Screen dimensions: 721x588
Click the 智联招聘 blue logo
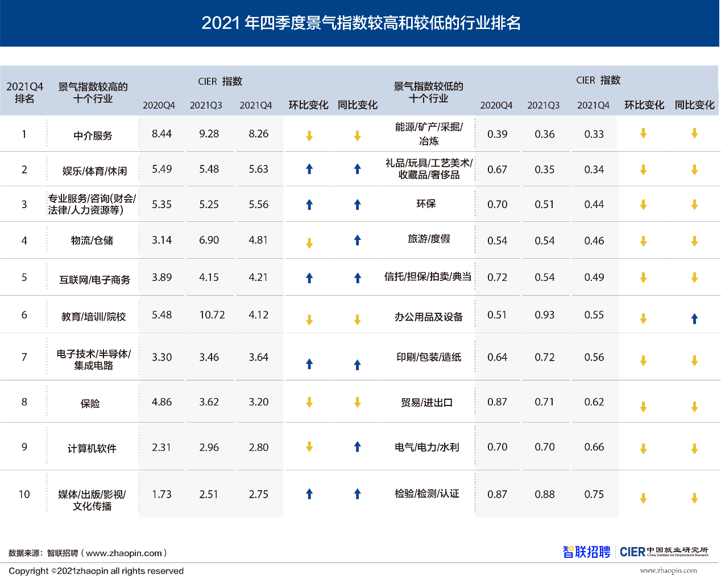click(x=586, y=552)
